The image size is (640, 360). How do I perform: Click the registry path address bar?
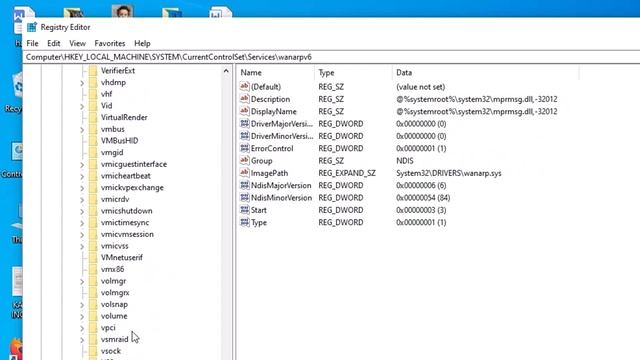coord(331,57)
